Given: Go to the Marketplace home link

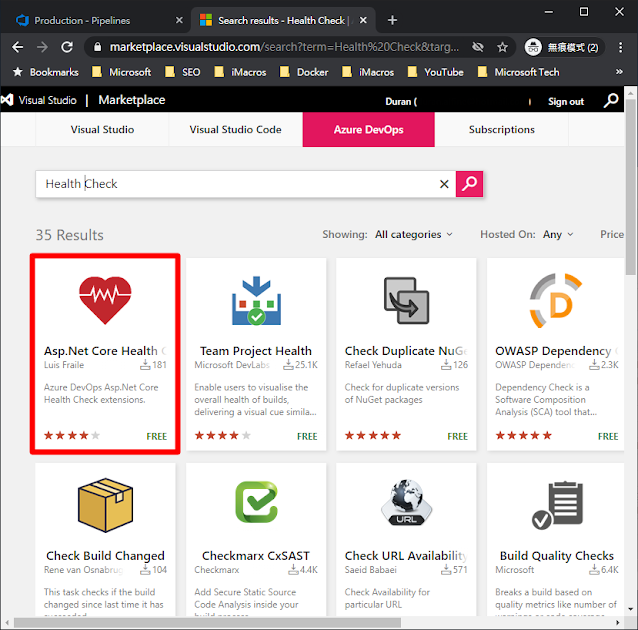Looking at the screenshot, I should [x=132, y=100].
